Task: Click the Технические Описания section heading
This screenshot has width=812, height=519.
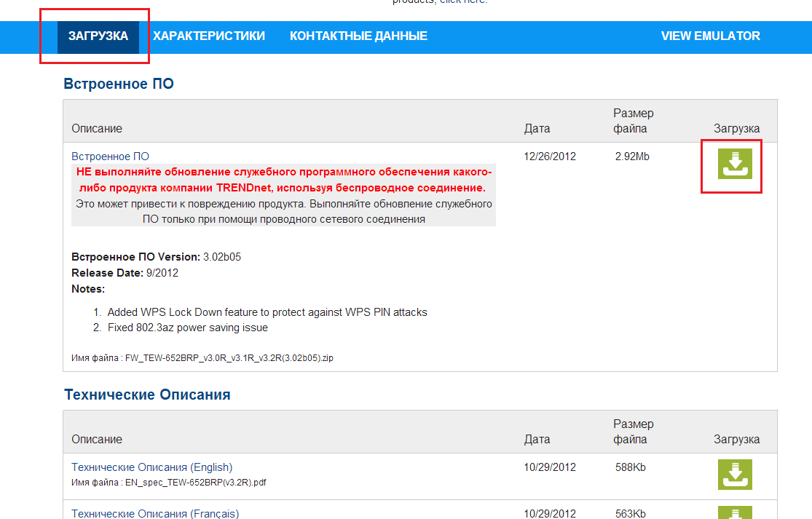Action: point(147,395)
